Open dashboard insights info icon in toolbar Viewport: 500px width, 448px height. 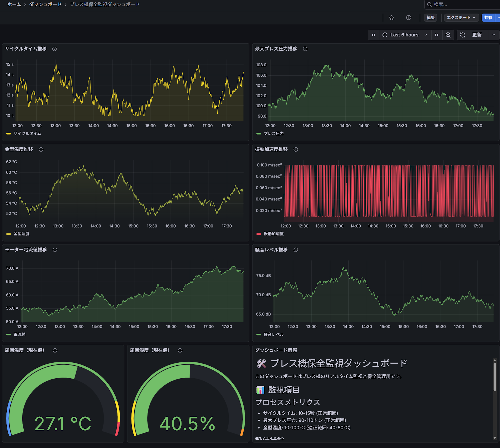click(x=409, y=18)
